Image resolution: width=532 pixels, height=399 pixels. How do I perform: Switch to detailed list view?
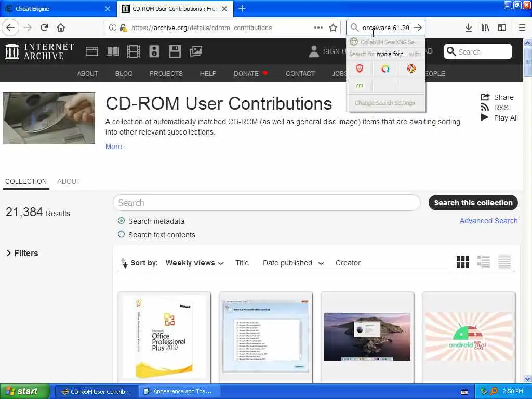click(x=484, y=262)
